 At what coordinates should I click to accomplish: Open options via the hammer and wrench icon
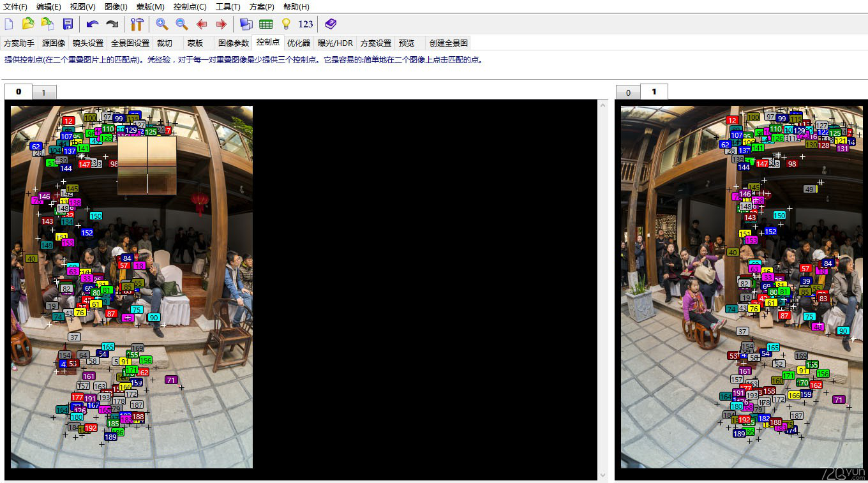(x=137, y=24)
